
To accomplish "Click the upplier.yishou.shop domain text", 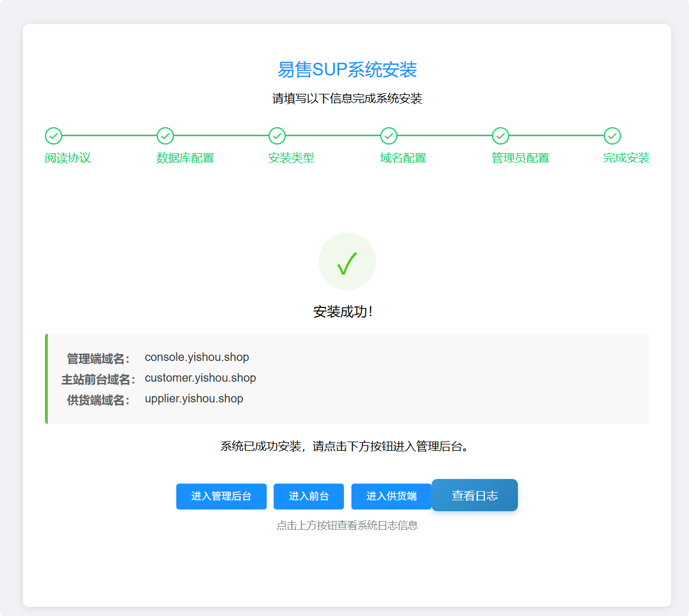I will pos(194,398).
